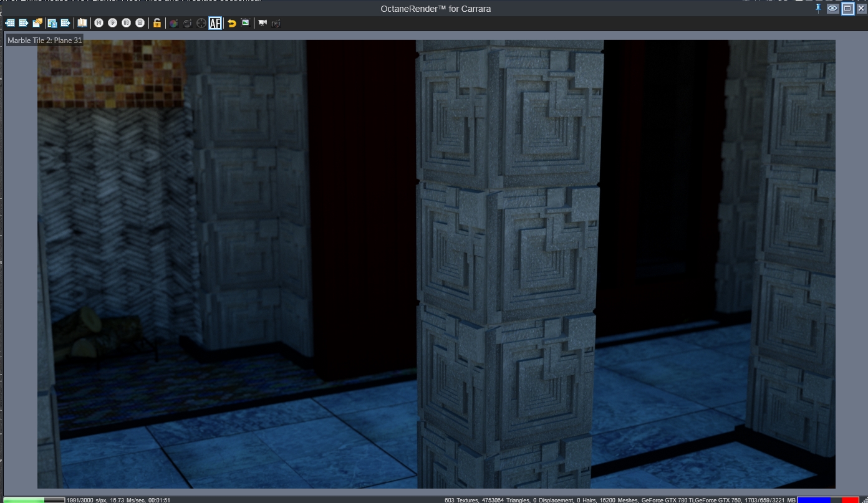Viewport: 868px width, 503px height.
Task: Click the render region image icon
Action: (x=246, y=22)
